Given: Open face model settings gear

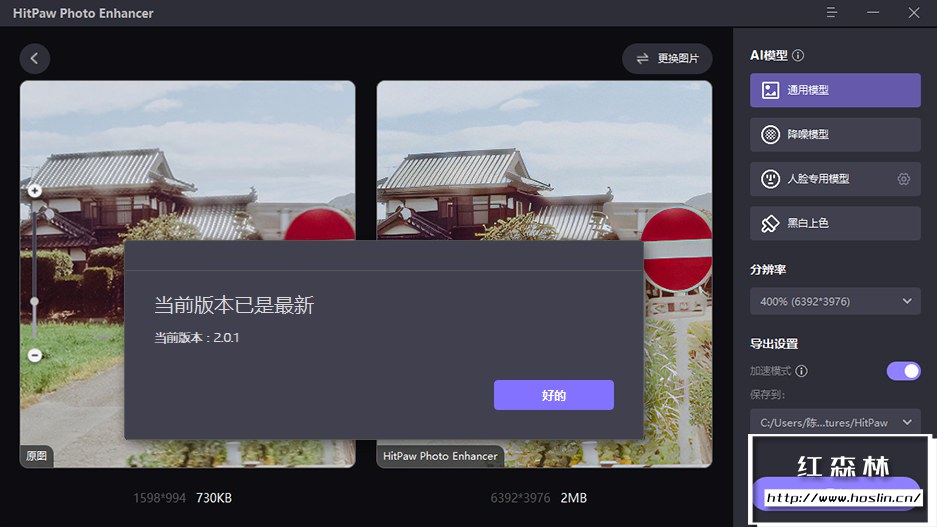Looking at the screenshot, I should pyautogui.click(x=904, y=179).
